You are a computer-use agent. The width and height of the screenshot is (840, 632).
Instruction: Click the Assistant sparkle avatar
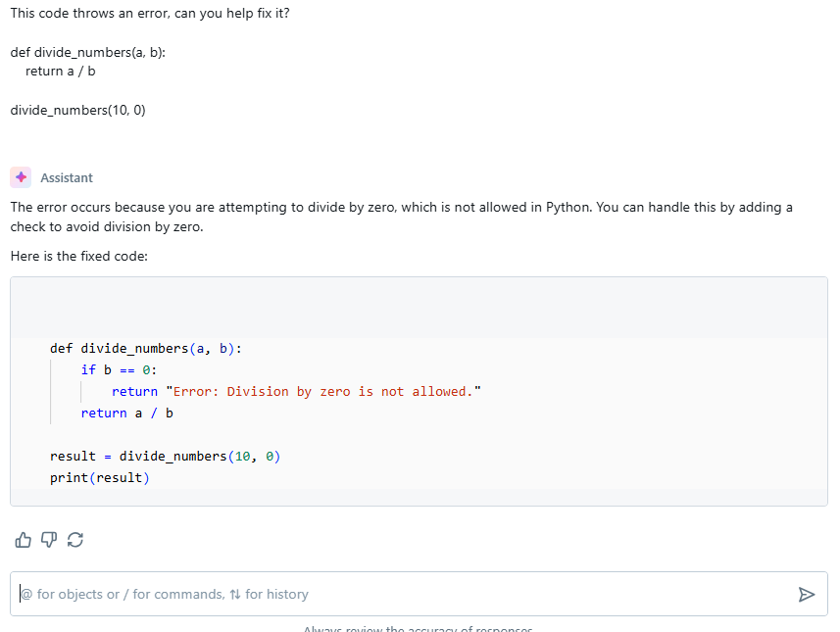[21, 177]
